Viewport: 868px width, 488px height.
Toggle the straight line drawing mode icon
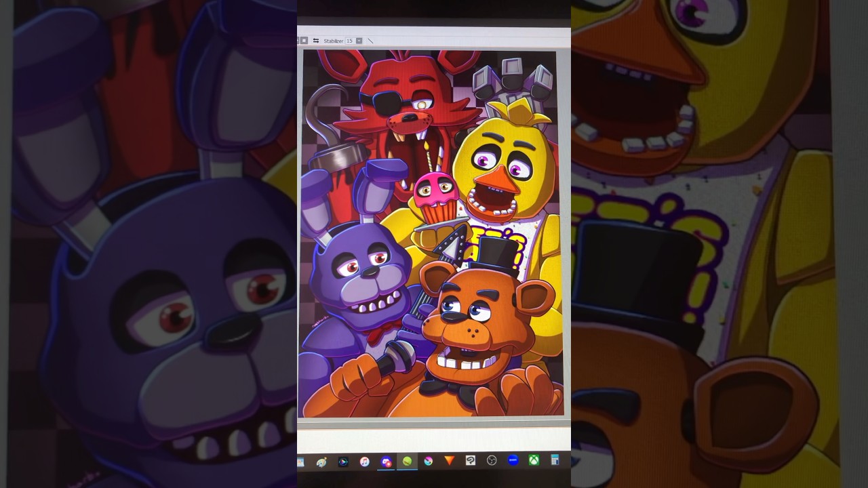(x=370, y=41)
